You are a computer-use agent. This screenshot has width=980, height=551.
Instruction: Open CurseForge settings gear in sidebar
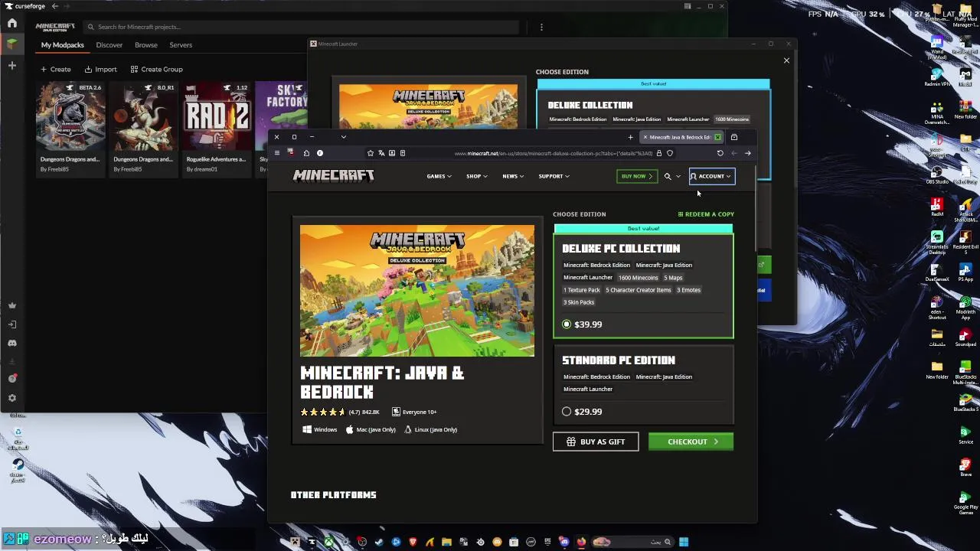12,398
